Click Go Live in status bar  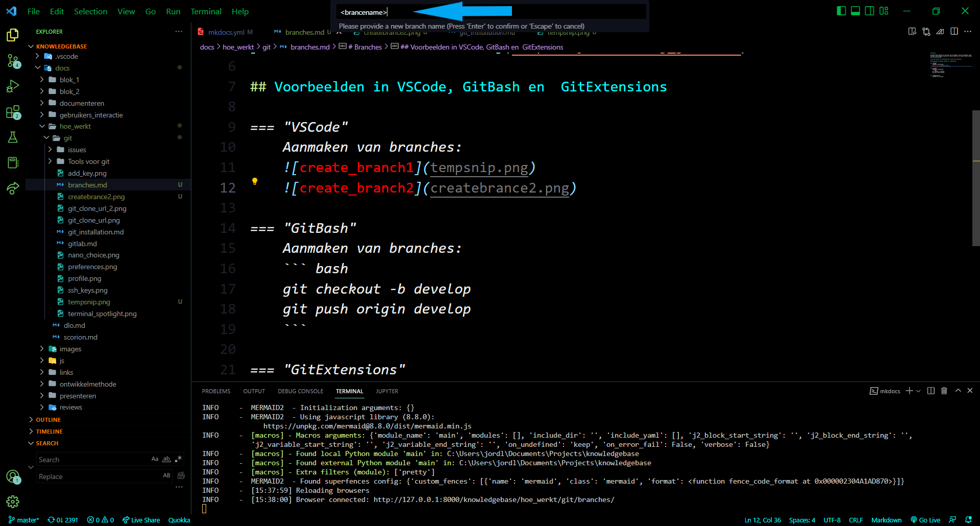point(925,520)
